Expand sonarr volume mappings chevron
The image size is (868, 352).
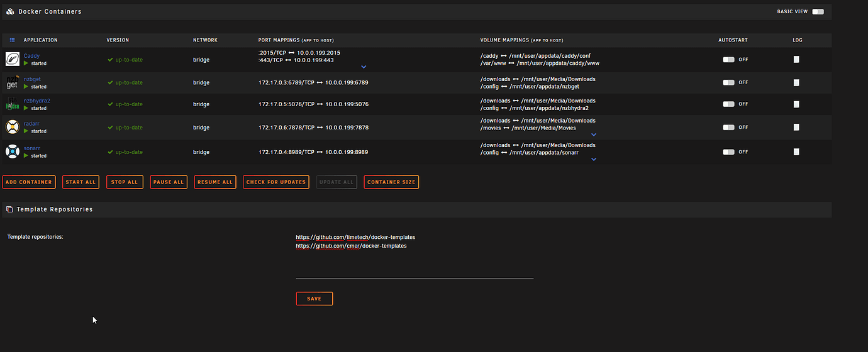594,159
